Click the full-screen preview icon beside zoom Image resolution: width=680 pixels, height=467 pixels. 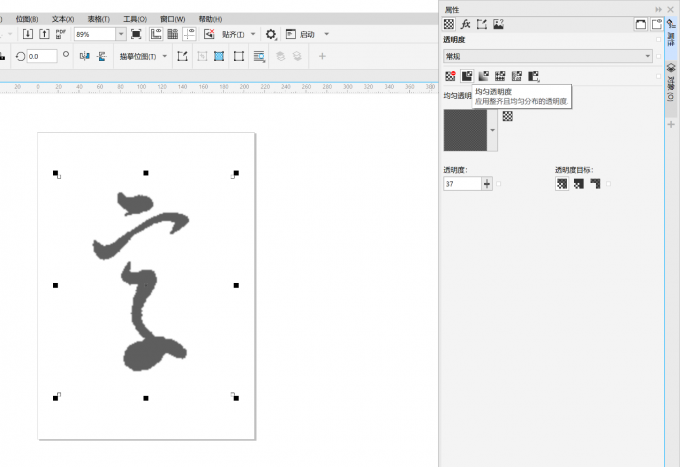tap(136, 34)
